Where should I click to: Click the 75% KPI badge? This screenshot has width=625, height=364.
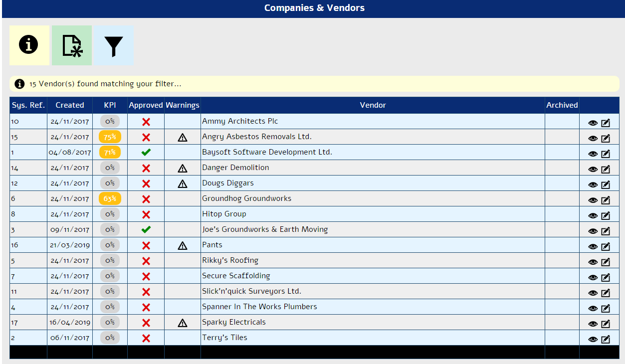pos(110,137)
